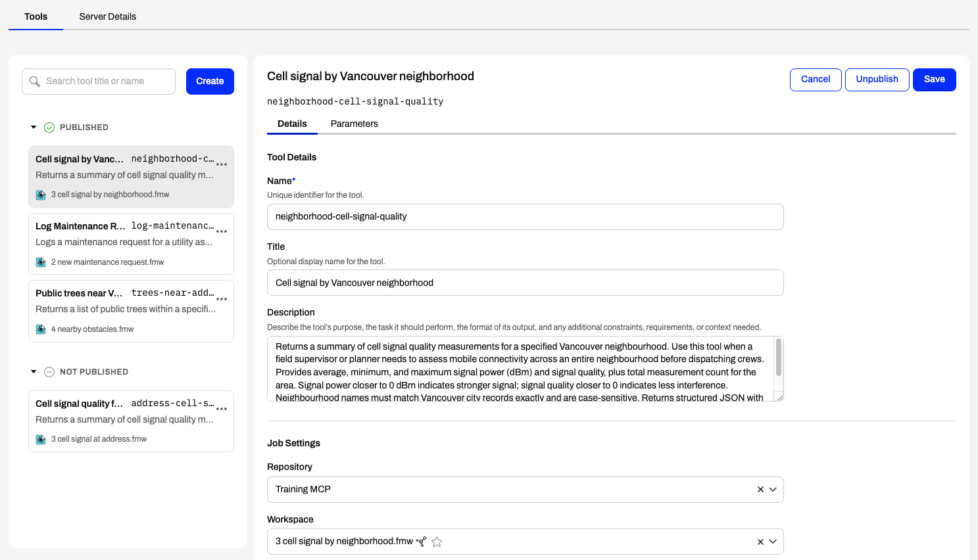The image size is (978, 560).
Task: Clear the Repository selection with X
Action: coord(760,490)
